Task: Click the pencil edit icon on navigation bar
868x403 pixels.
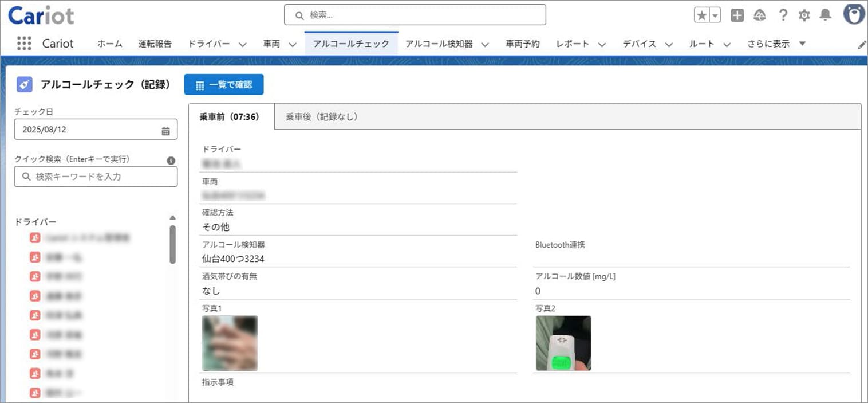Action: point(862,44)
